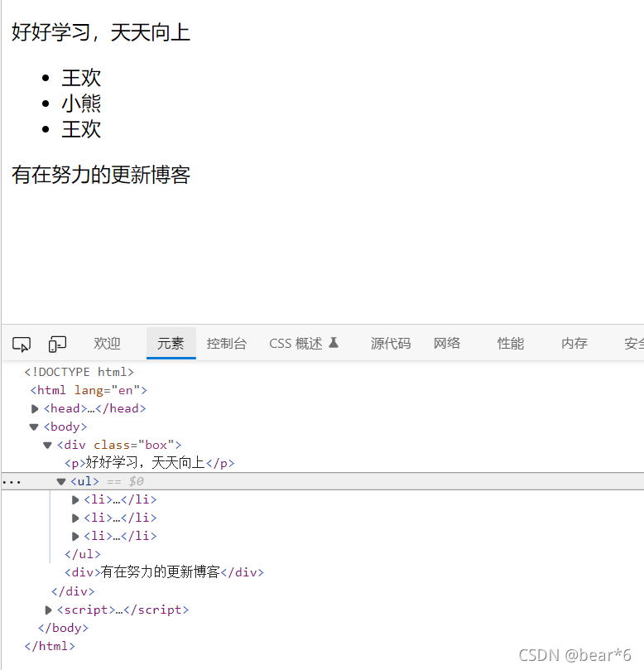Image resolution: width=644 pixels, height=670 pixels.
Task: Collapse the selected ul node
Action: click(x=61, y=481)
